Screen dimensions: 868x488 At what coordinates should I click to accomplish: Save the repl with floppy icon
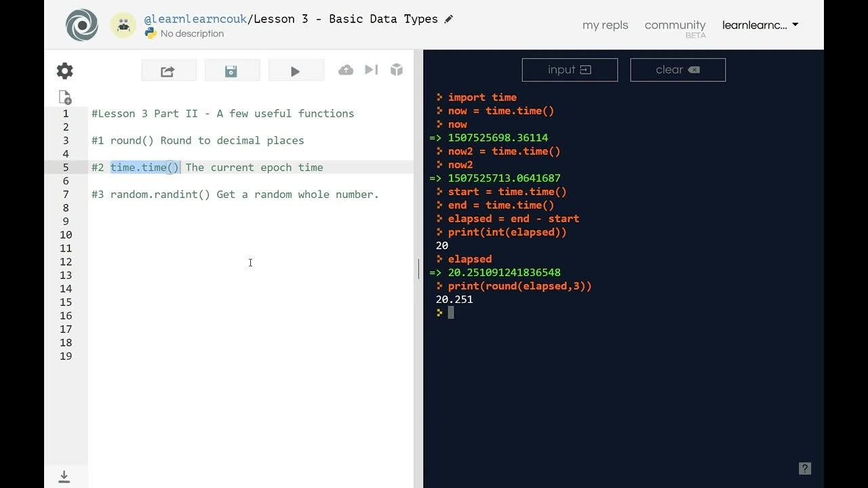point(232,70)
